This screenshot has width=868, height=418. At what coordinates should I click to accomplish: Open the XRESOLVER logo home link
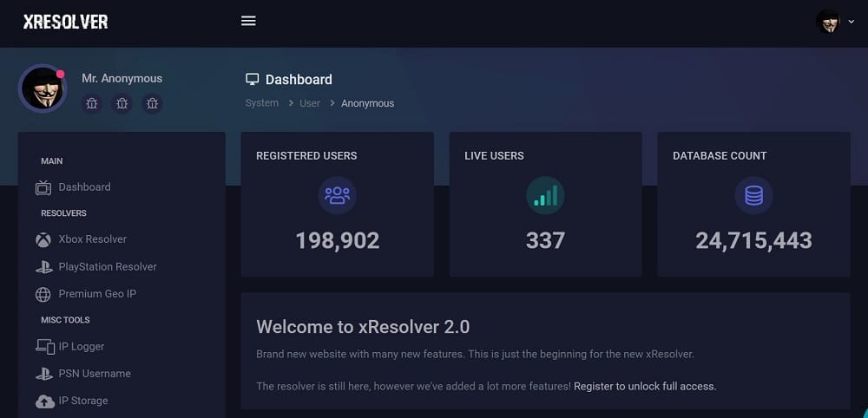[65, 23]
